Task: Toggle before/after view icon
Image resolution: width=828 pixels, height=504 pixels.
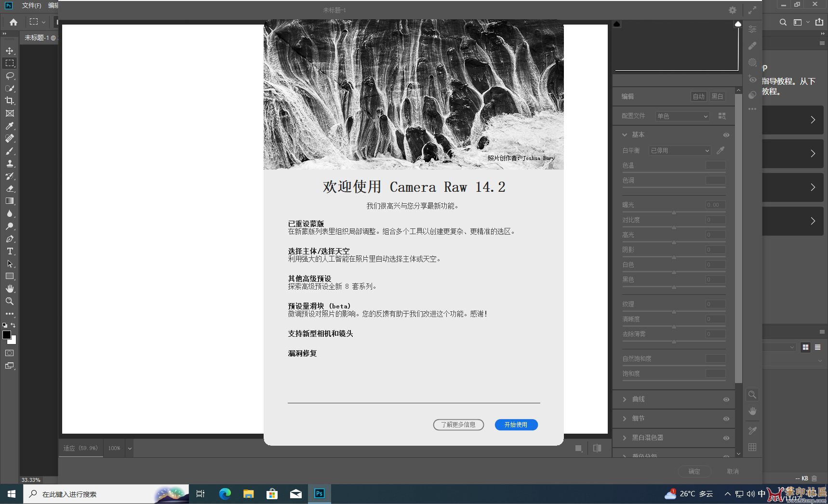Action: (597, 448)
